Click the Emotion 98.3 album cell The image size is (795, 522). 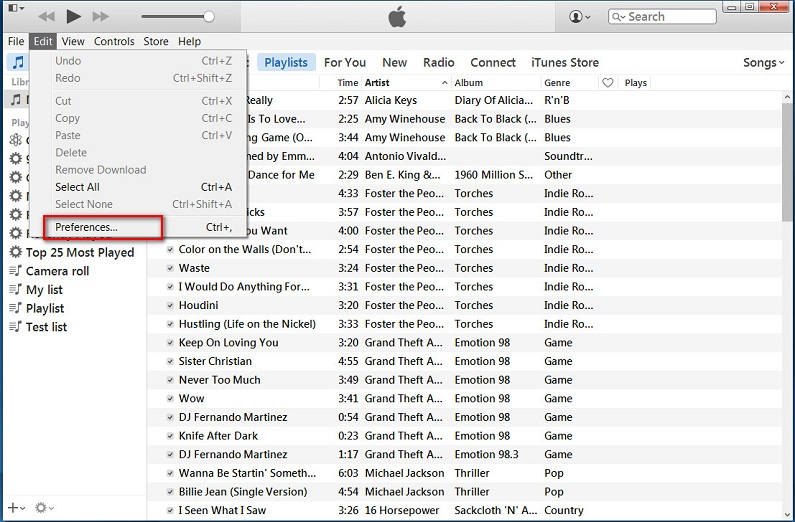[486, 455]
